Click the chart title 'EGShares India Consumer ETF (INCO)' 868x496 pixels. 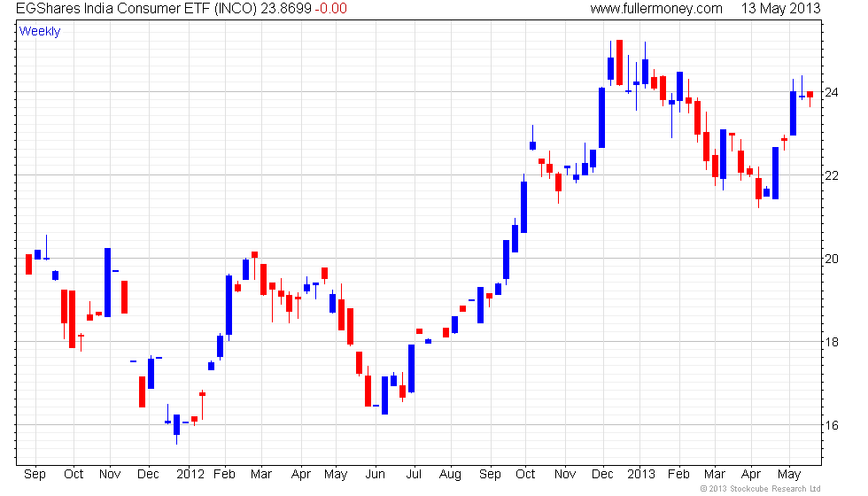pyautogui.click(x=136, y=9)
